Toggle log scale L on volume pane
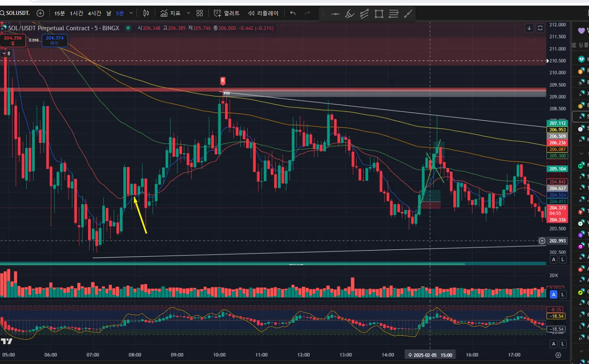Image resolution: width=589 pixels, height=364 pixels. (x=563, y=294)
